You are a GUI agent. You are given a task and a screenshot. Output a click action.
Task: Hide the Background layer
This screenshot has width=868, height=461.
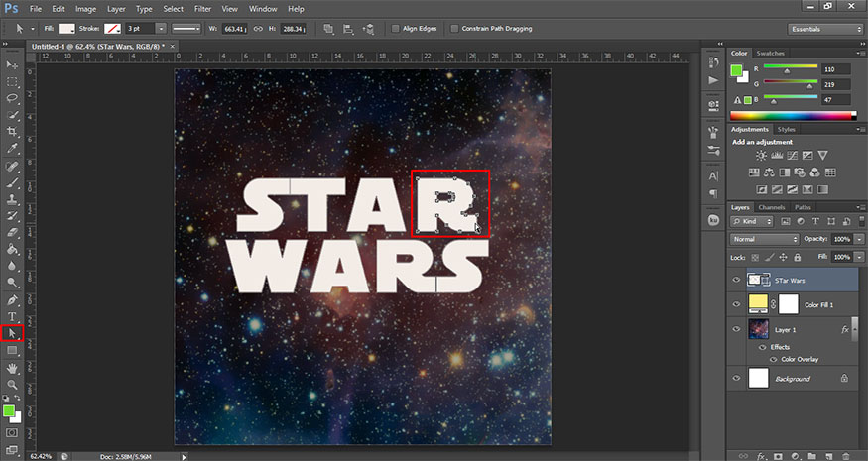(736, 379)
